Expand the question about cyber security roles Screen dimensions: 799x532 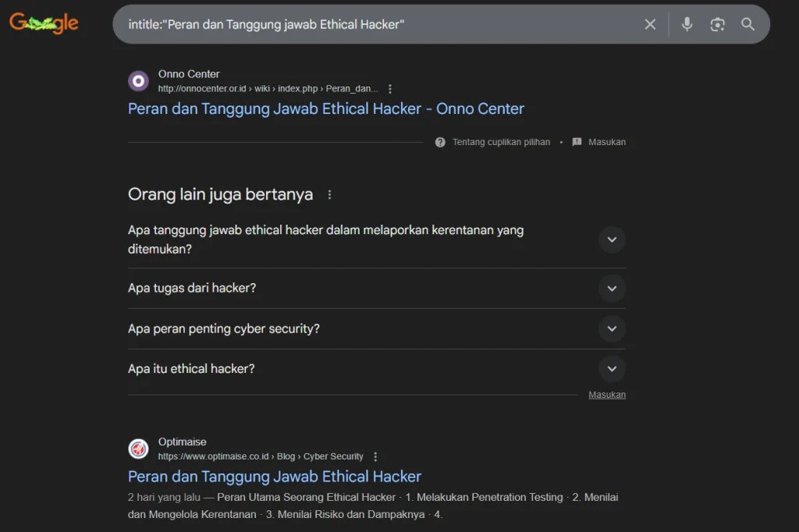click(x=612, y=328)
